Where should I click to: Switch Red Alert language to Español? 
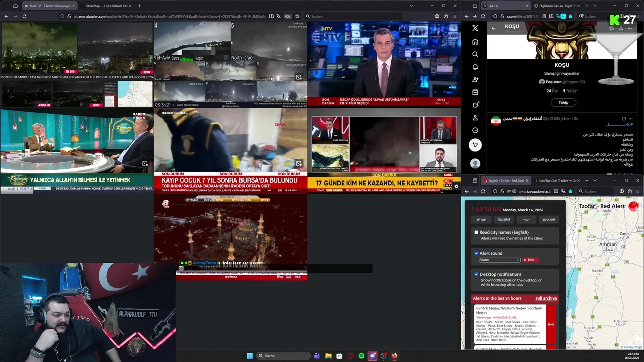504,219
